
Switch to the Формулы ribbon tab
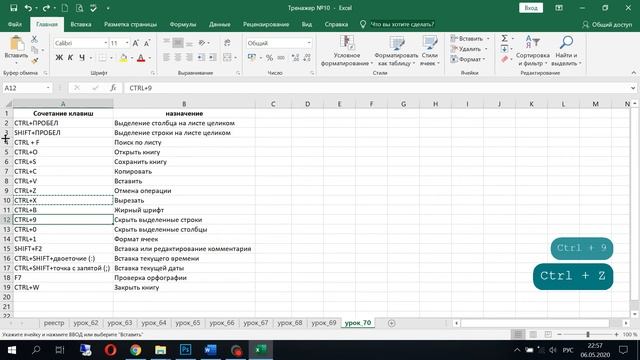coord(183,24)
